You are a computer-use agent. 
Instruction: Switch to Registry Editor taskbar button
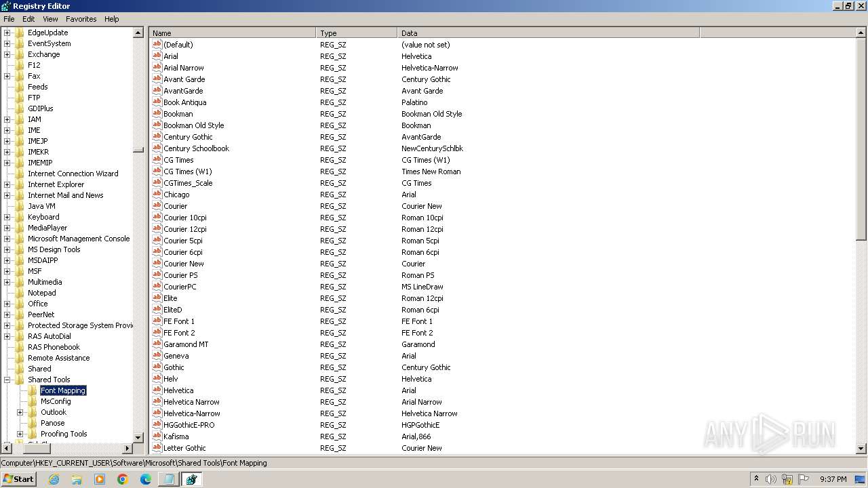click(191, 479)
